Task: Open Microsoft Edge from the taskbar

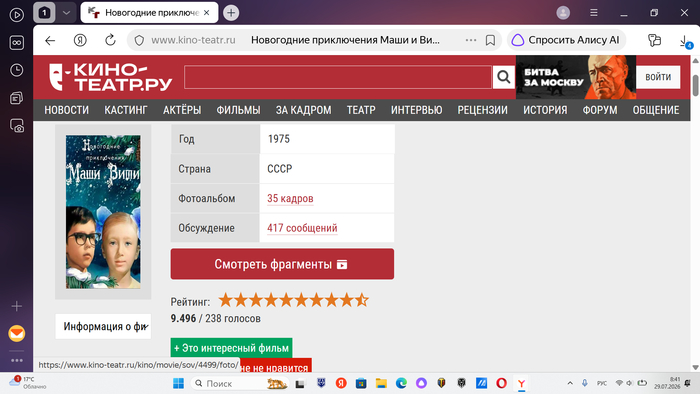Action: point(401,383)
